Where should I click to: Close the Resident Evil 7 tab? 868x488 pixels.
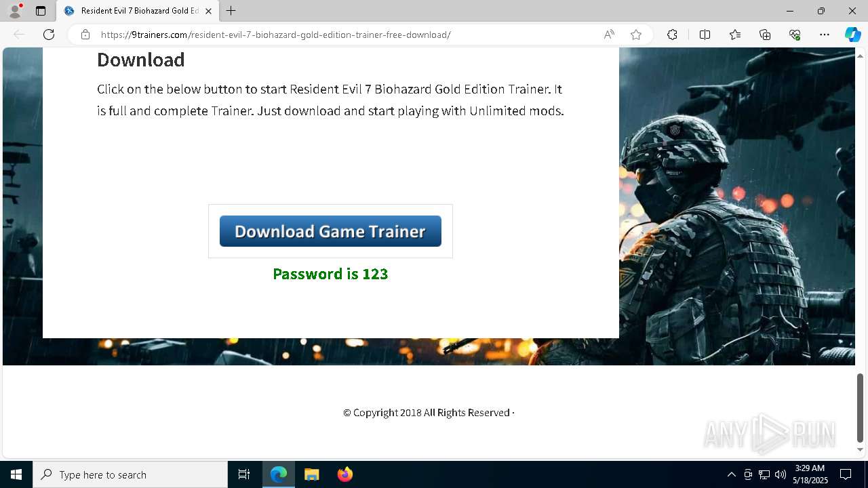[209, 11]
